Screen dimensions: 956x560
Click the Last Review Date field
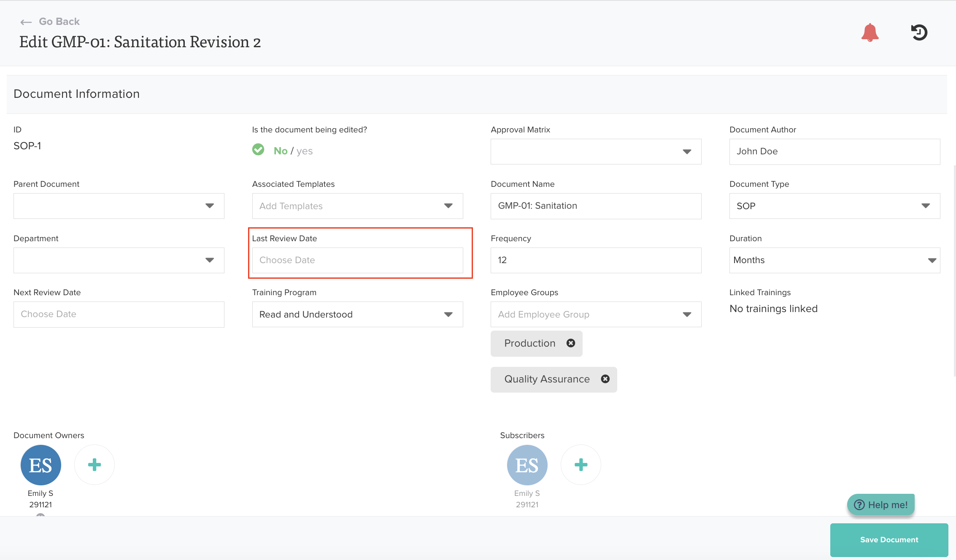tap(357, 260)
